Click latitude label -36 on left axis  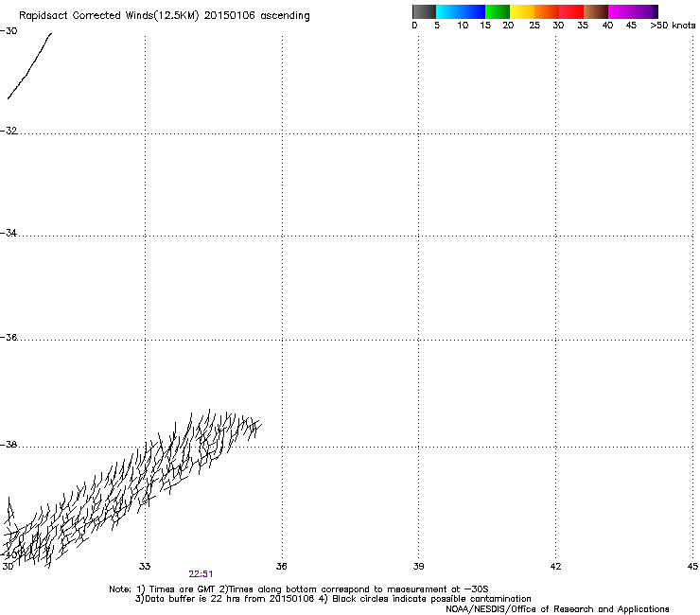[x=9, y=337]
